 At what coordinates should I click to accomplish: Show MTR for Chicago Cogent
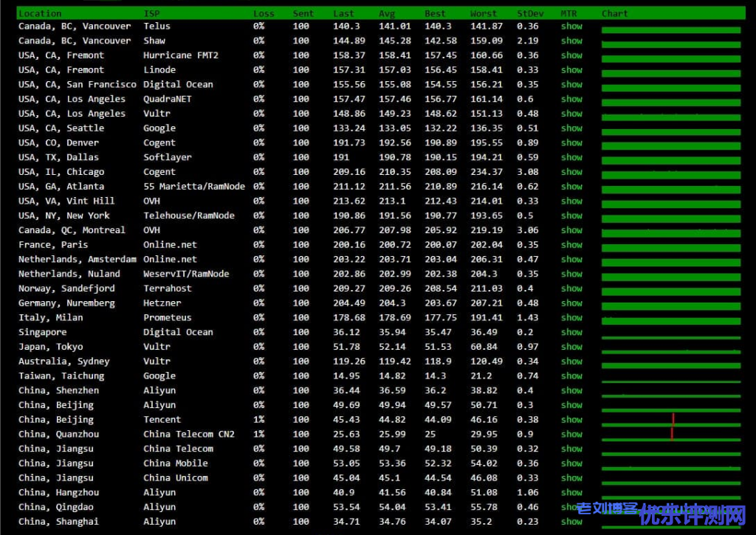571,172
